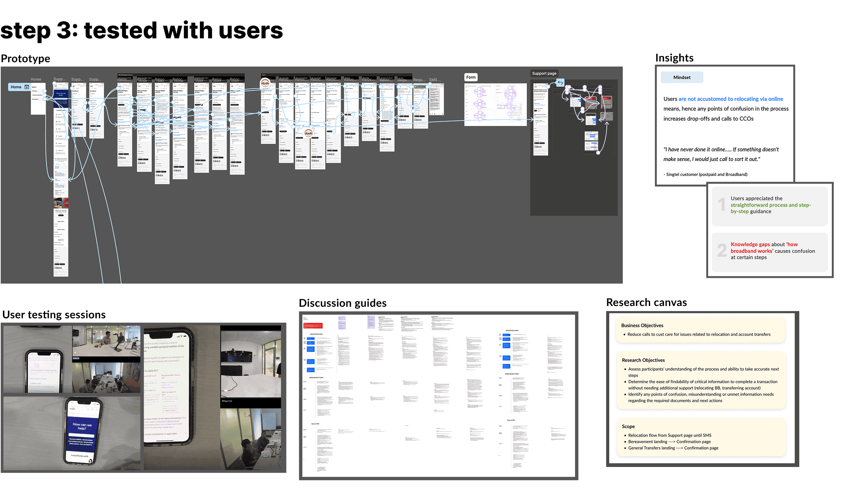Click the Xinya Cai video call thumbnail
The width and height of the screenshot is (868, 497).
pyautogui.click(x=250, y=366)
